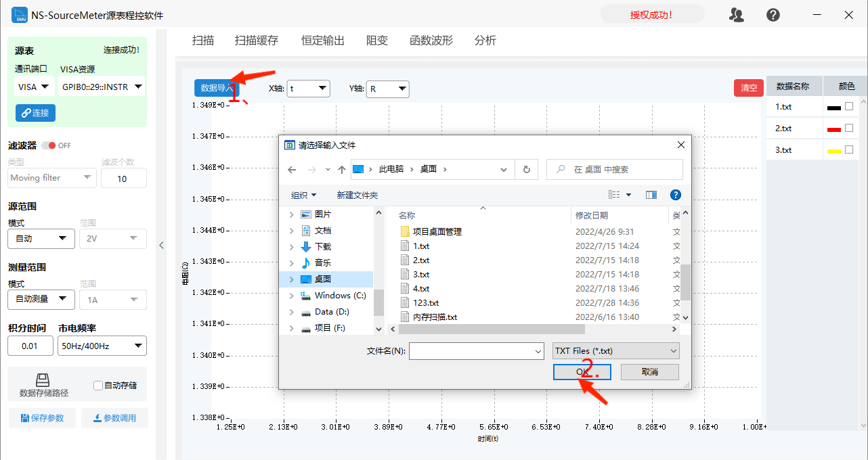This screenshot has height=460, width=868.
Task: Expand the 桌面 tree node
Action: [292, 279]
